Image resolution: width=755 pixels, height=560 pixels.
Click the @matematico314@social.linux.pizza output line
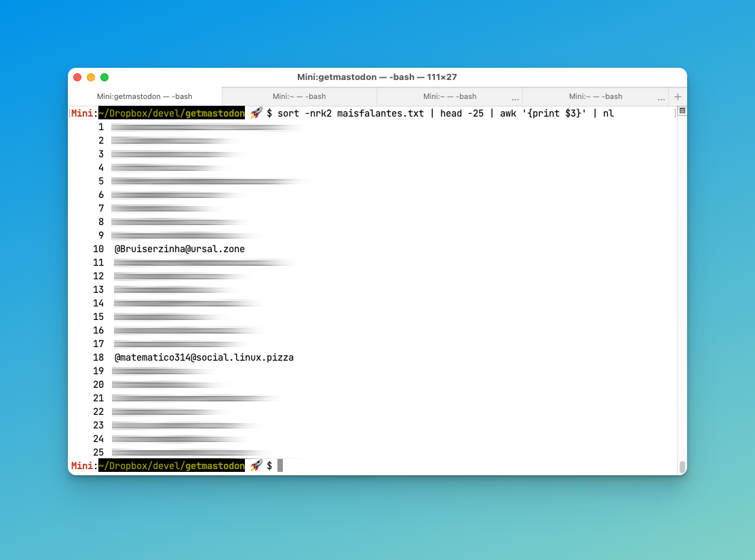(x=204, y=357)
